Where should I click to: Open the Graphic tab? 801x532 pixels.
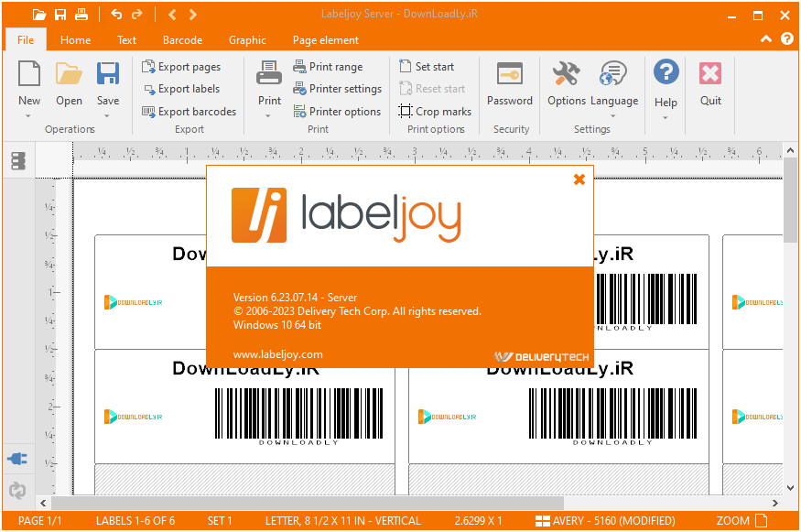pos(247,40)
